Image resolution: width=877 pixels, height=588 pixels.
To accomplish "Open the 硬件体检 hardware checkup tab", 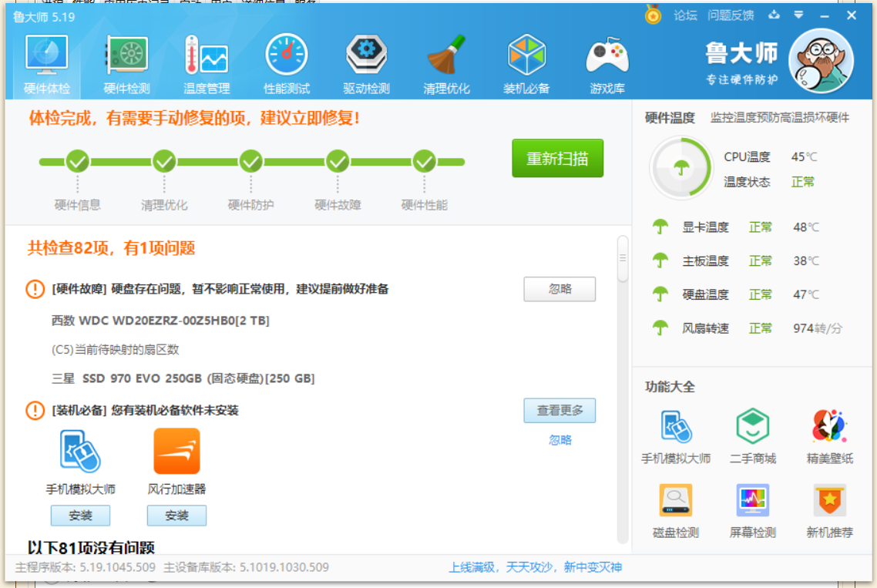I will [x=46, y=64].
